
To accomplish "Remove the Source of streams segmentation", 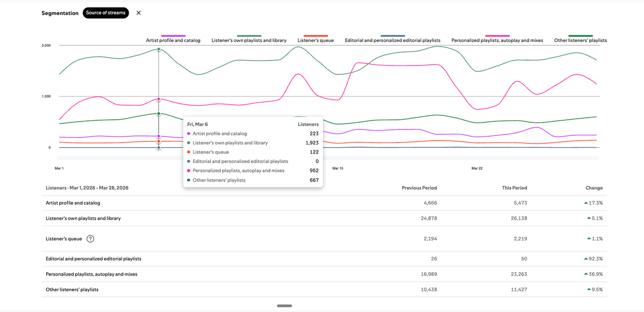I will coord(138,13).
